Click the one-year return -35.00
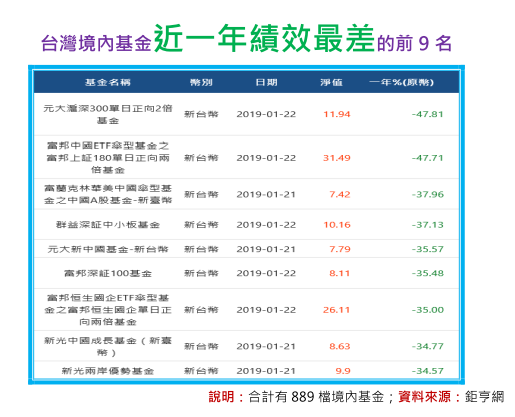This screenshot has width=515, height=417. (x=427, y=310)
